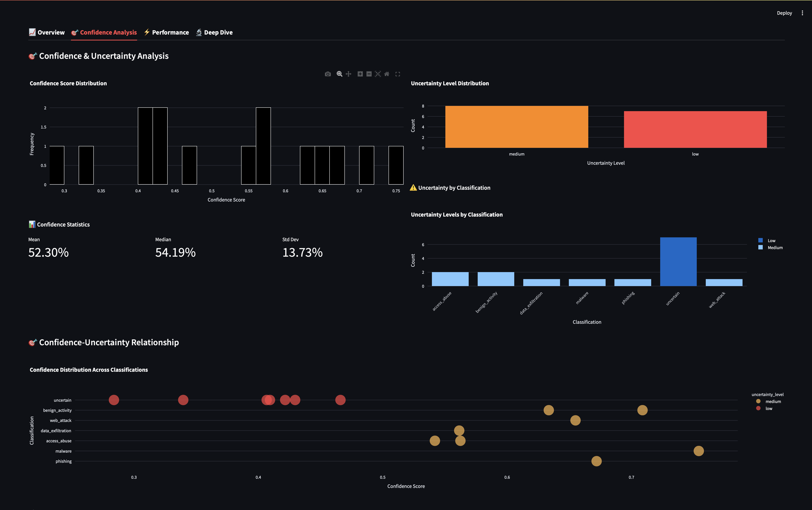812x510 pixels.
Task: Click the autoscale icon in the modebar
Action: pyautogui.click(x=378, y=74)
